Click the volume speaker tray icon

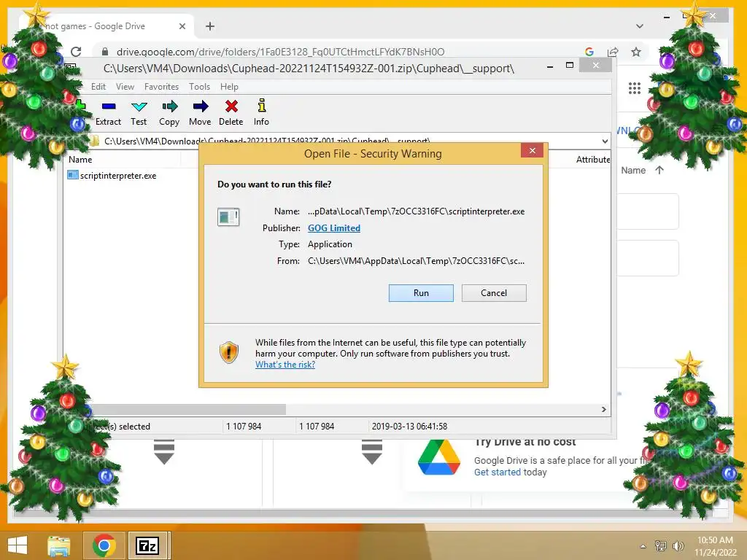point(678,545)
